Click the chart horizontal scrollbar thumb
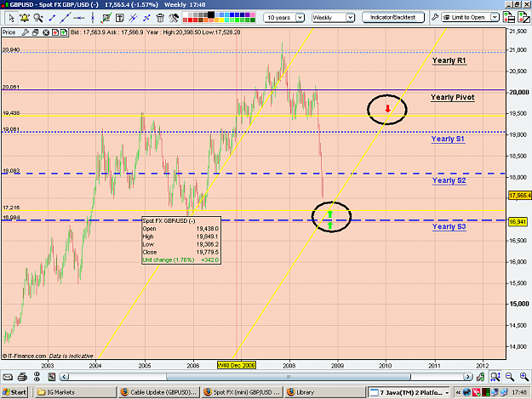532x399 pixels. click(x=289, y=377)
